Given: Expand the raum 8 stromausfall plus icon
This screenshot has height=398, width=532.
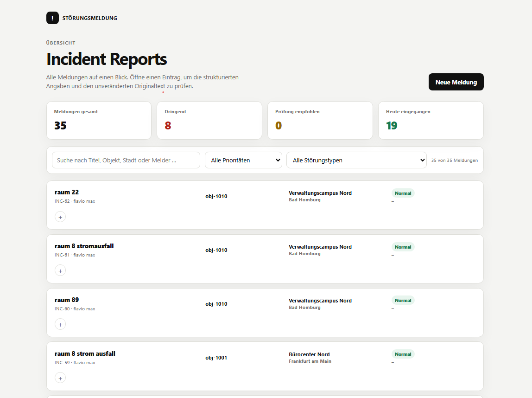Looking at the screenshot, I should [60, 270].
